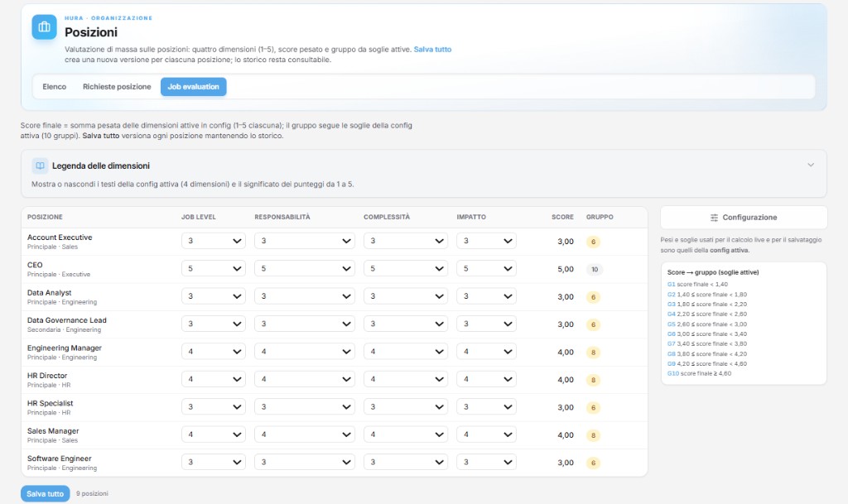Click the group 10 badge for CEO
Viewport: 848px width, 504px height.
[595, 270]
